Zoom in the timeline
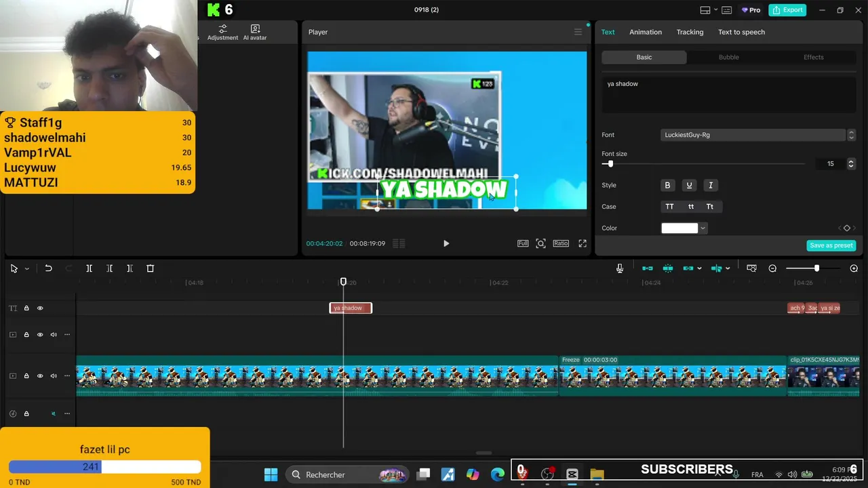868x488 pixels. (854, 268)
